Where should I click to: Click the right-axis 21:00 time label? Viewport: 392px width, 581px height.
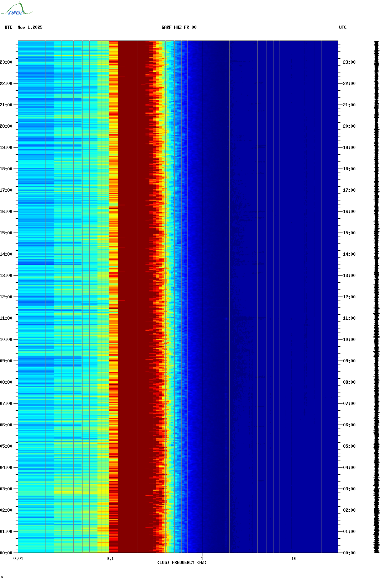pos(349,105)
